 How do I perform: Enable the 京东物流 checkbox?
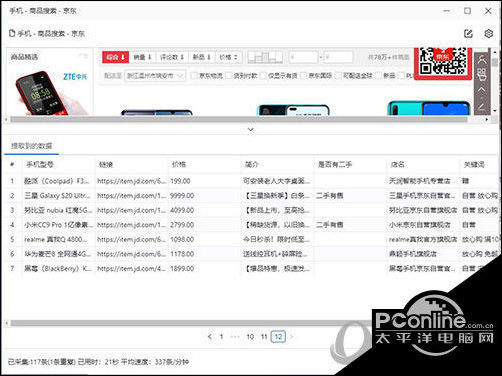[194, 76]
